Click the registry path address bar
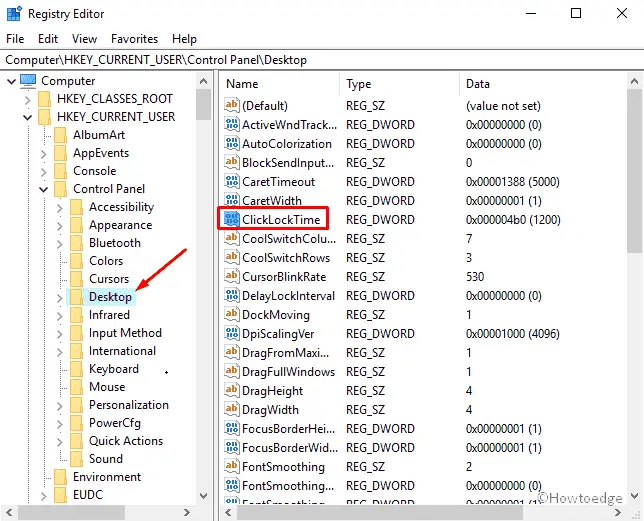This screenshot has height=521, width=644. (320, 60)
